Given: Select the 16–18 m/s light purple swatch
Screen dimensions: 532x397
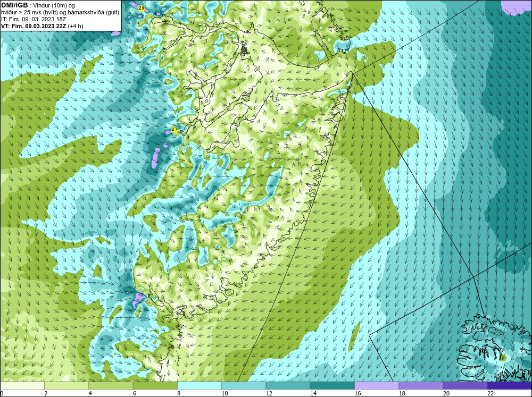Looking at the screenshot, I should (377, 386).
